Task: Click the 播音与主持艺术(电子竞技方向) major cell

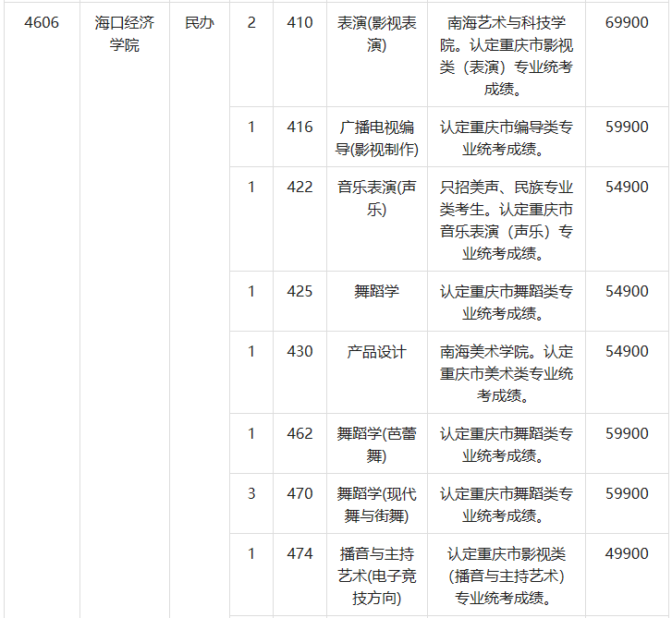Action: click(x=376, y=576)
